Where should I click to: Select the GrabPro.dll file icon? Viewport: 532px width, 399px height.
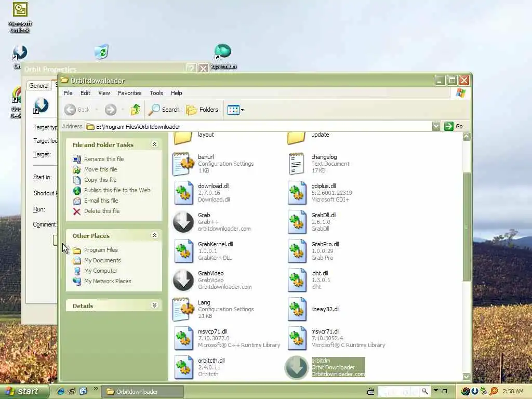(297, 251)
